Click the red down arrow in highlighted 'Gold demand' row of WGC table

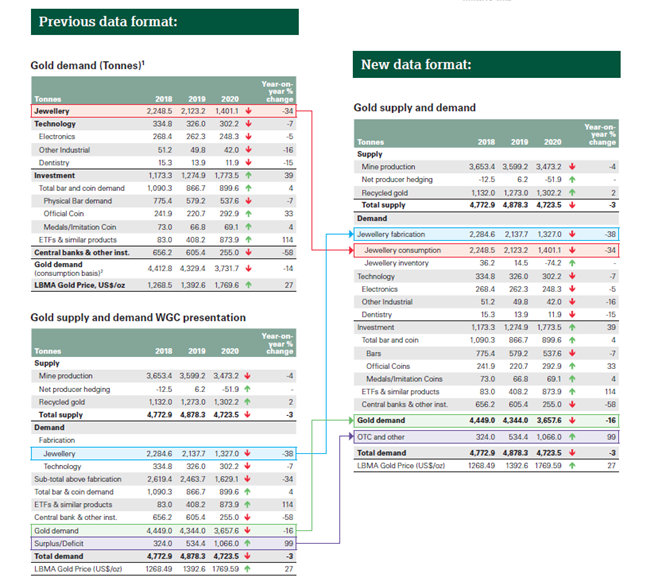pos(247,530)
